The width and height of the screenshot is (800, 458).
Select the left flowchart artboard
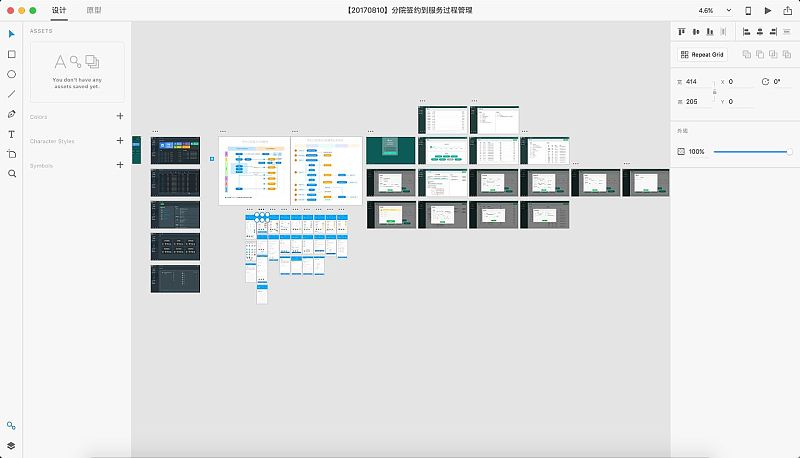click(254, 170)
